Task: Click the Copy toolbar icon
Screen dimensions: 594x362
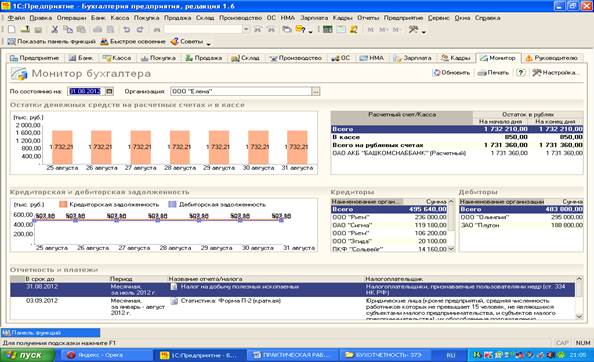Action: coord(68,29)
